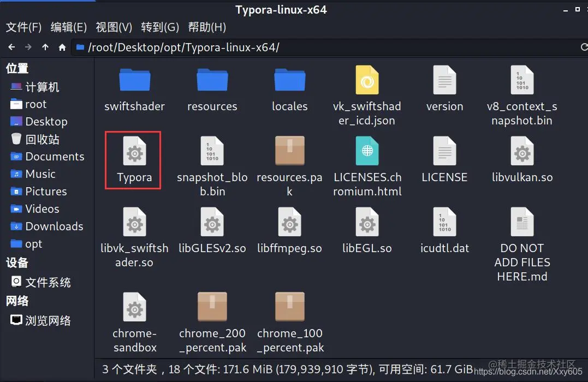Select the Typora executable icon
Viewport: 588px width, 382px height.
(x=135, y=151)
